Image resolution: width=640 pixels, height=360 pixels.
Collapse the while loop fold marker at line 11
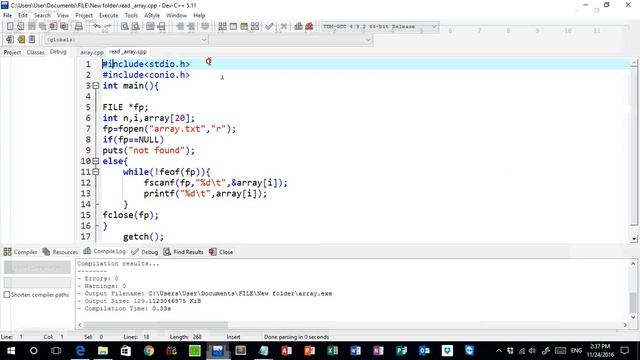[x=96, y=172]
